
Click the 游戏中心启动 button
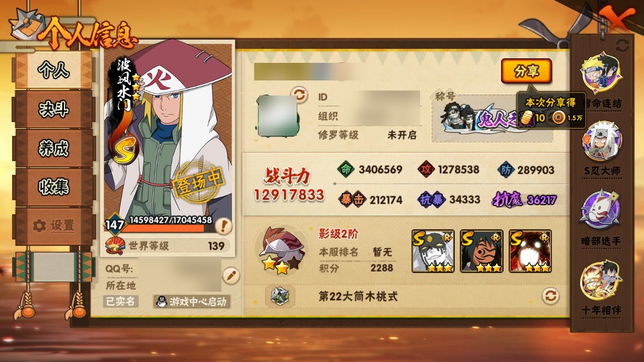pyautogui.click(x=192, y=302)
